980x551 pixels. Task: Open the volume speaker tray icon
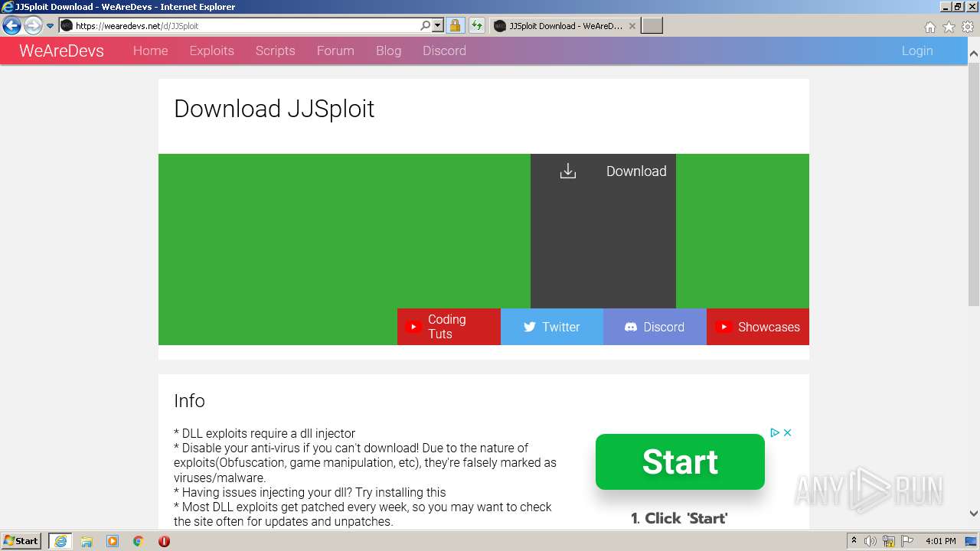(871, 541)
